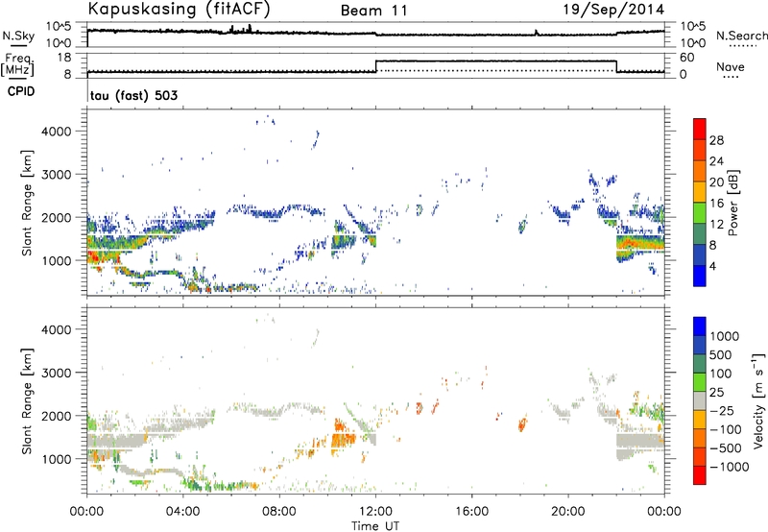Click the 'tau (fast) 503' text
The width and height of the screenshot is (768, 532).
pos(133,95)
